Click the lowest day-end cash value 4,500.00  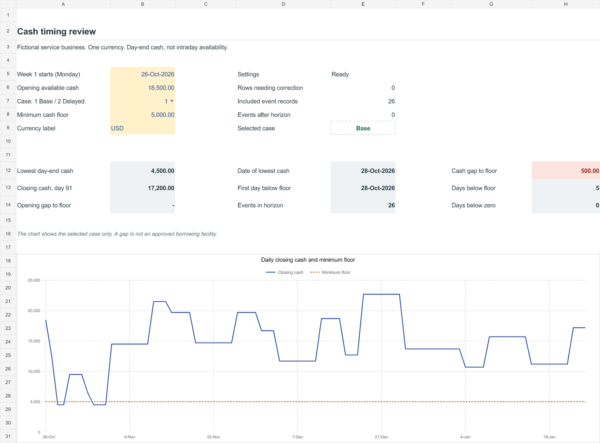click(143, 171)
